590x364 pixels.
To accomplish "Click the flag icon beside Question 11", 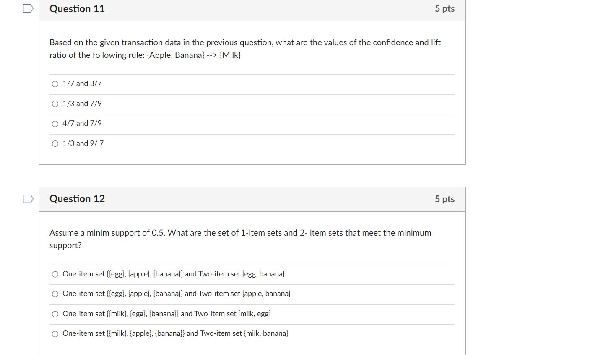I will point(28,8).
